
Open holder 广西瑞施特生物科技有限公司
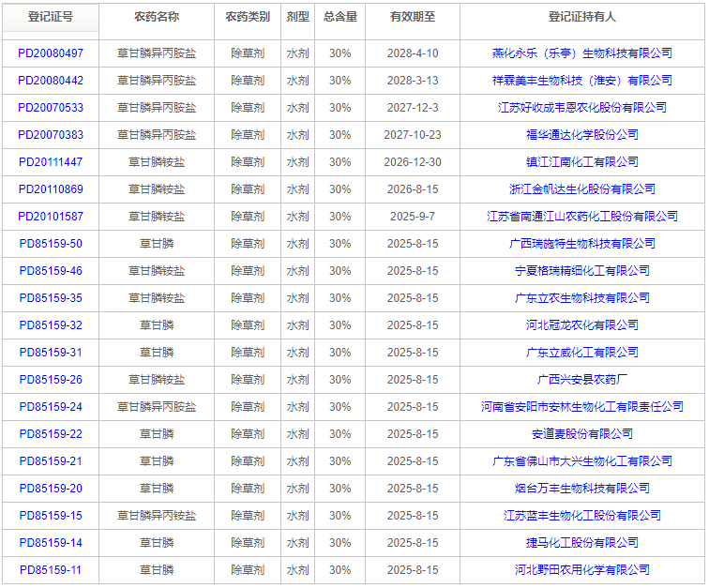pos(582,244)
